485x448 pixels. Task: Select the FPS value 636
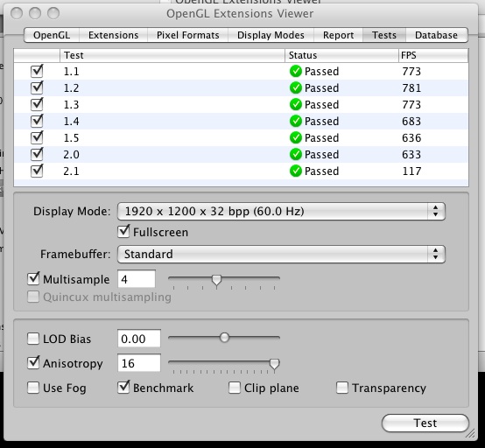pyautogui.click(x=411, y=138)
